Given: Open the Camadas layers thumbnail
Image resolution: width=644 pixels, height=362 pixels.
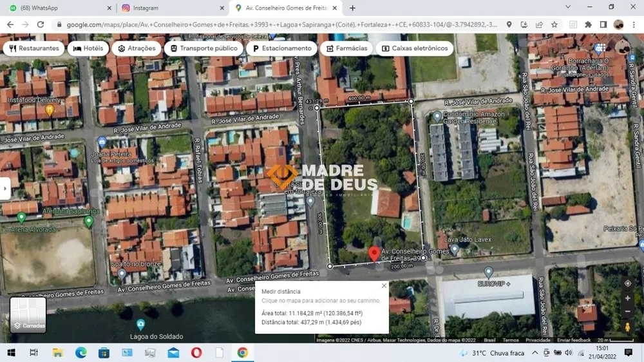Looking at the screenshot, I should (28, 315).
